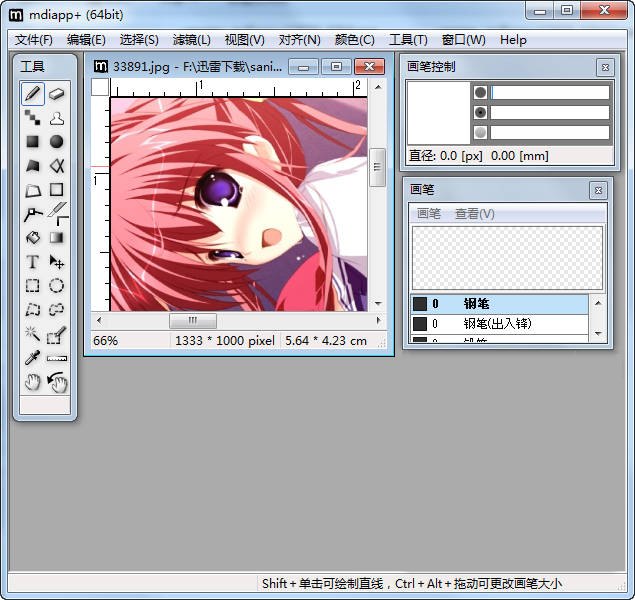Image resolution: width=635 pixels, height=600 pixels.
Task: Click the middle brush control slider bar
Action: (x=550, y=112)
